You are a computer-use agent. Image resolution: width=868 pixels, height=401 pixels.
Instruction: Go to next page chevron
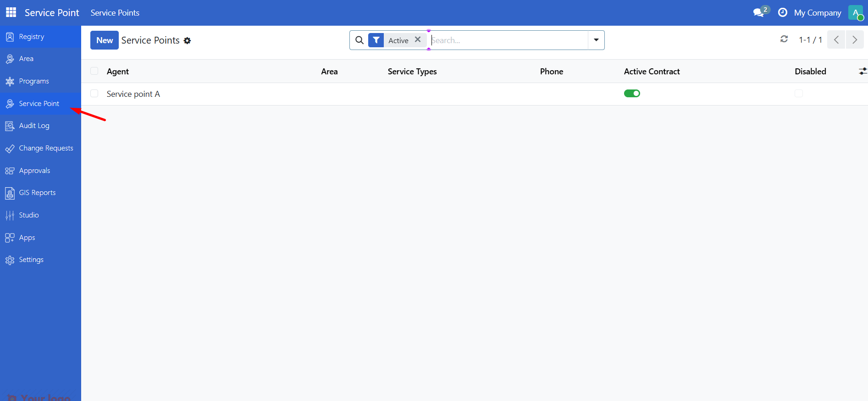[x=855, y=40]
